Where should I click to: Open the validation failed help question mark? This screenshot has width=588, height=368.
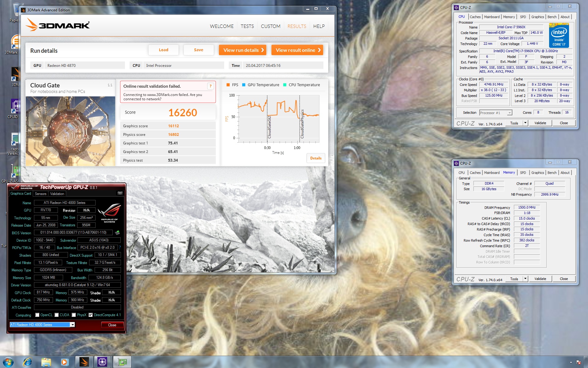click(210, 86)
